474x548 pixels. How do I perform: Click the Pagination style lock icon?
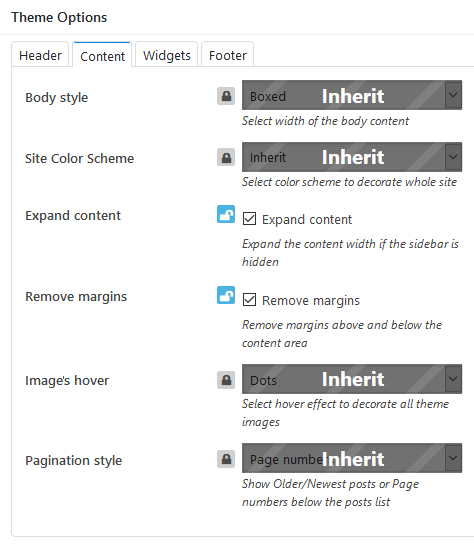point(226,459)
